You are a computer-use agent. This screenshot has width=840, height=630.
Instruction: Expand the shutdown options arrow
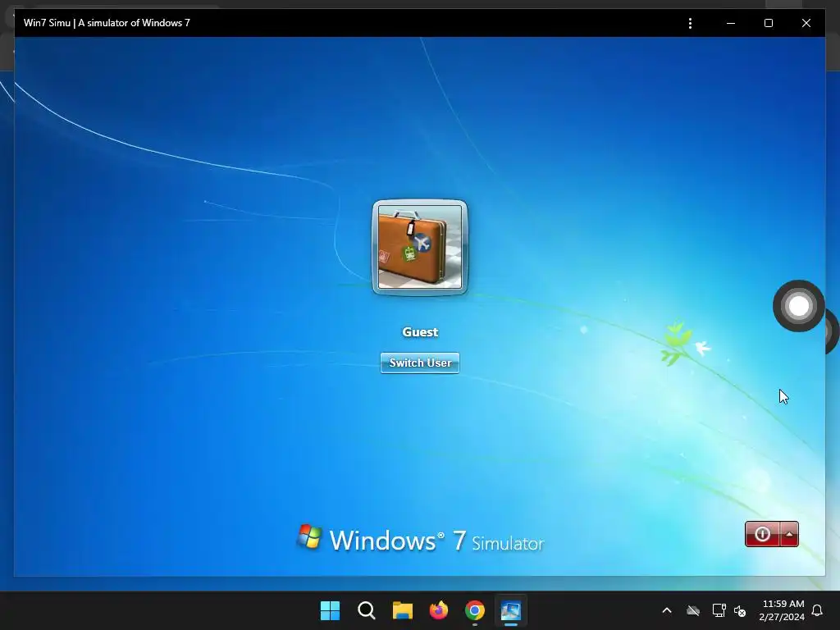pyautogui.click(x=790, y=534)
